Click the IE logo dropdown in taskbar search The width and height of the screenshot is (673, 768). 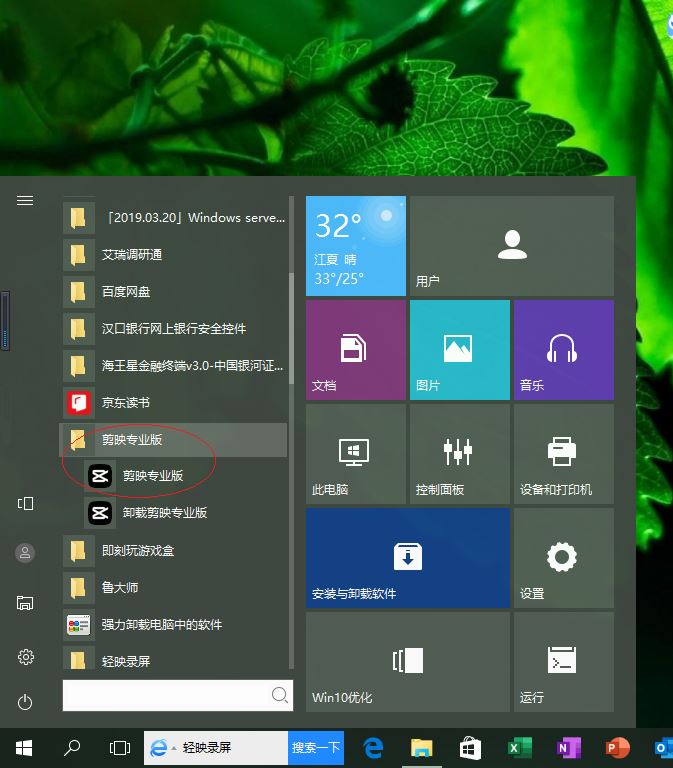162,748
